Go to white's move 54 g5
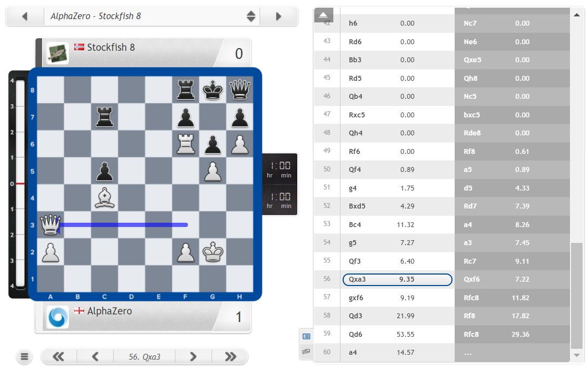 [x=397, y=242]
